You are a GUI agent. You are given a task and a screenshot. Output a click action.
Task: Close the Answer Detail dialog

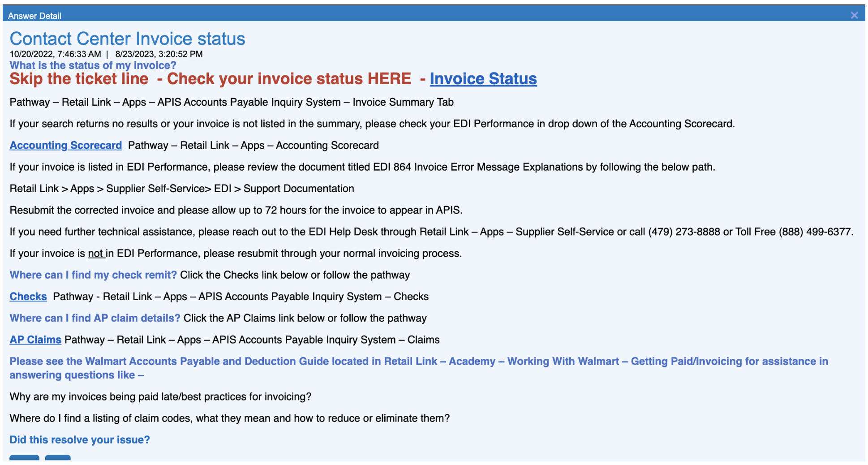click(854, 15)
